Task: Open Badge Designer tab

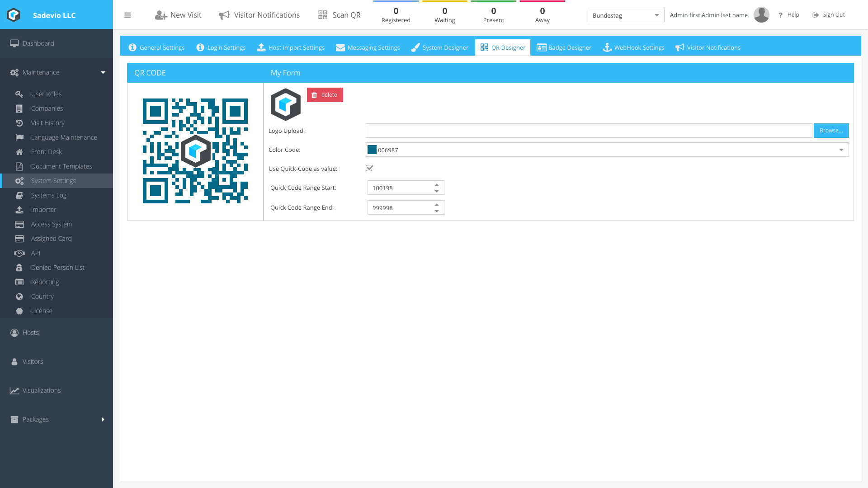Action: 564,47
